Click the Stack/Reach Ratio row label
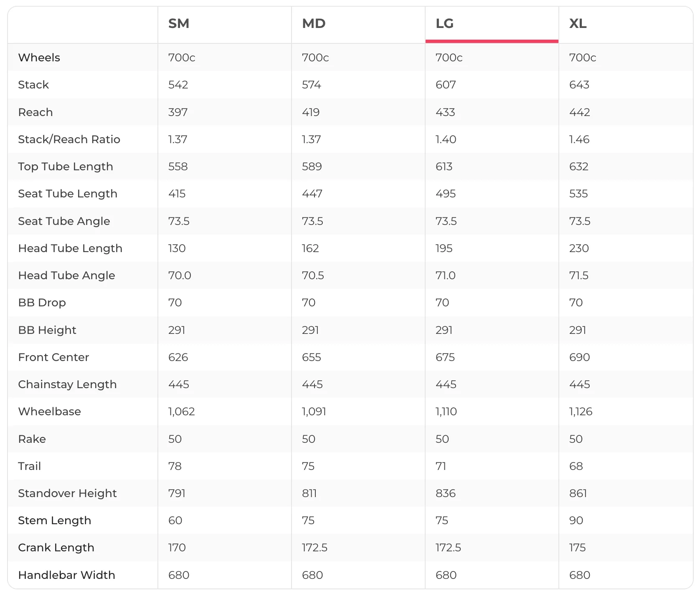The width and height of the screenshot is (700, 596). 69,139
